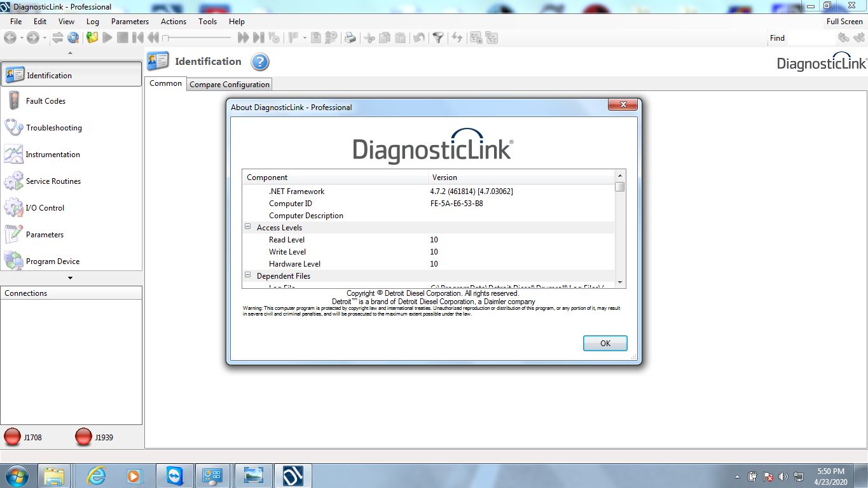Click the fast-forward double-arrow icon
The image size is (868, 488).
243,38
